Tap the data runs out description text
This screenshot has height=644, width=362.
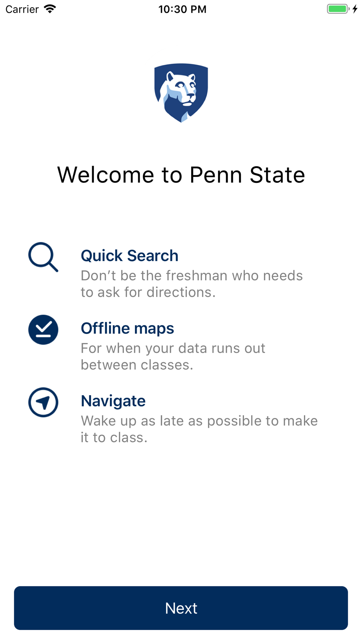click(x=173, y=356)
